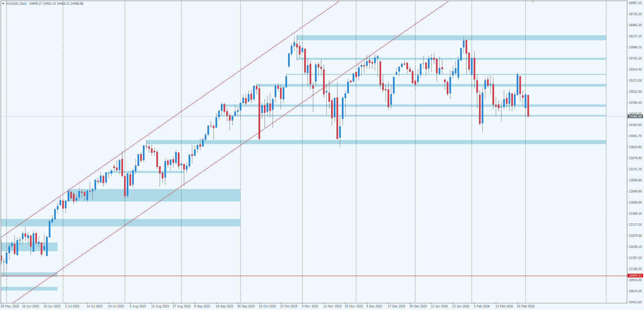Click the 29 May 2025 date label

click(10, 306)
